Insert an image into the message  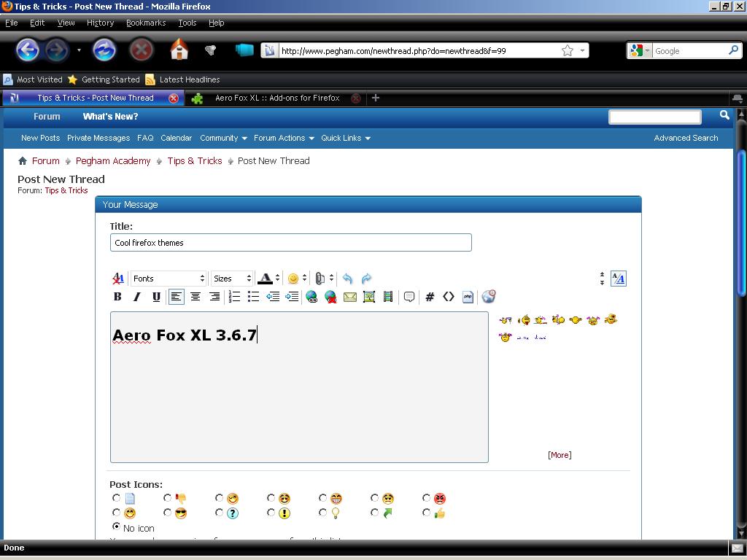(368, 297)
